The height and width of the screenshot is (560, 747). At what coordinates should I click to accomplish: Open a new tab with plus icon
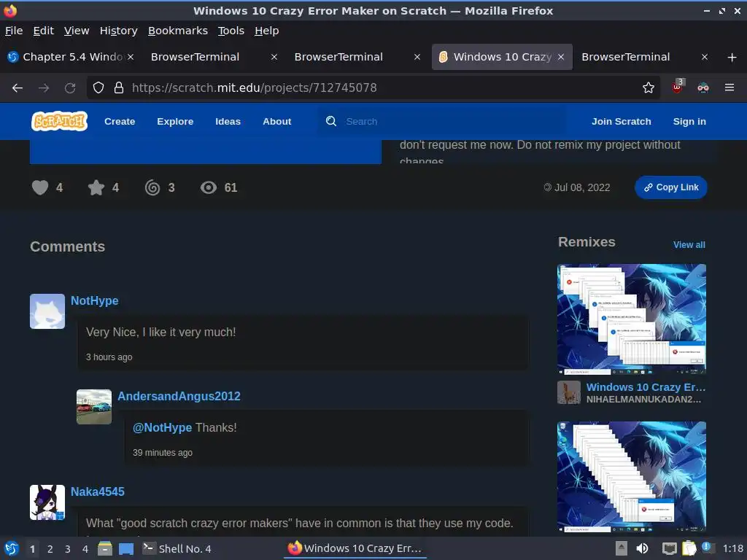[732, 57]
